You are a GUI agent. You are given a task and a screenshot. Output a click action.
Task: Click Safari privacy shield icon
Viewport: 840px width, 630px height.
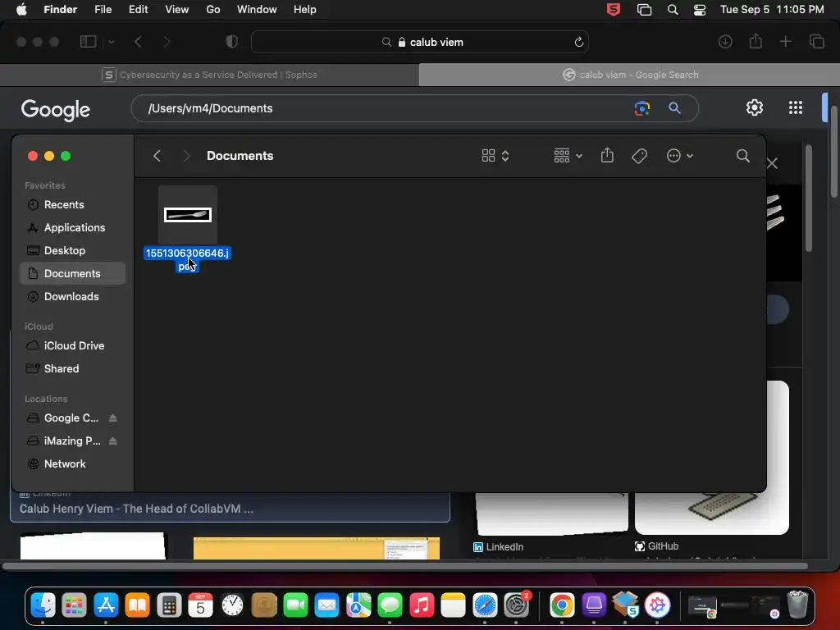point(232,42)
